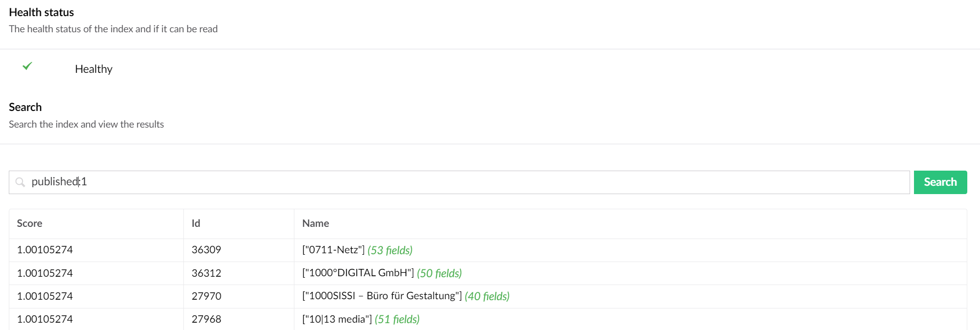Sort results by the Name column
The height and width of the screenshot is (330, 980).
coord(315,223)
